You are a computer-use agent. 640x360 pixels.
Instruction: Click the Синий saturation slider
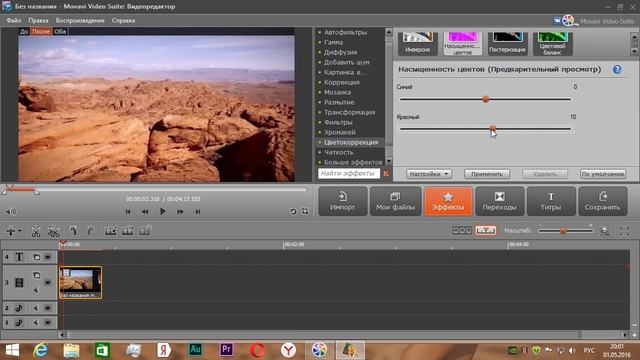pos(485,99)
